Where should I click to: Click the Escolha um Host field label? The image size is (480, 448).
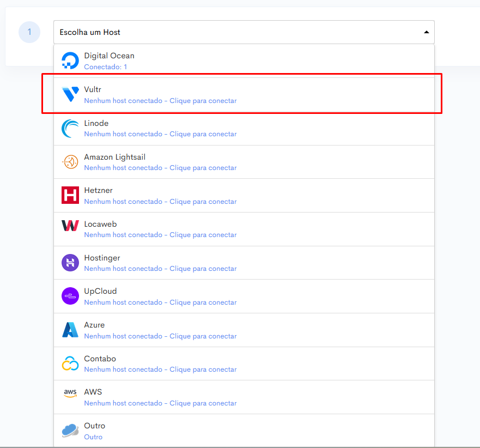pyautogui.click(x=90, y=32)
